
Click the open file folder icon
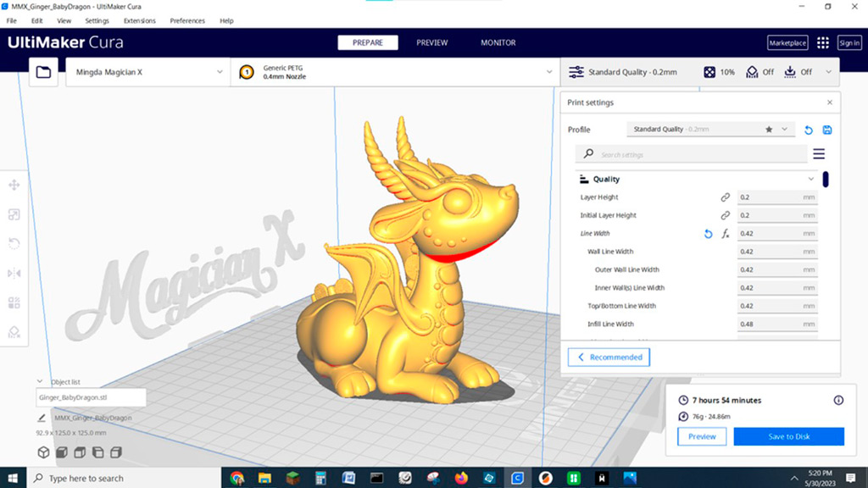coord(43,73)
